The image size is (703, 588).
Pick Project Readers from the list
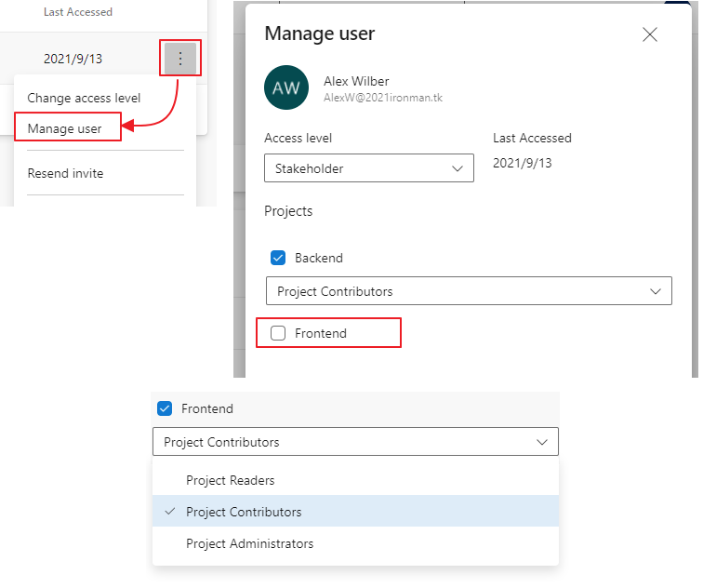pyautogui.click(x=231, y=480)
